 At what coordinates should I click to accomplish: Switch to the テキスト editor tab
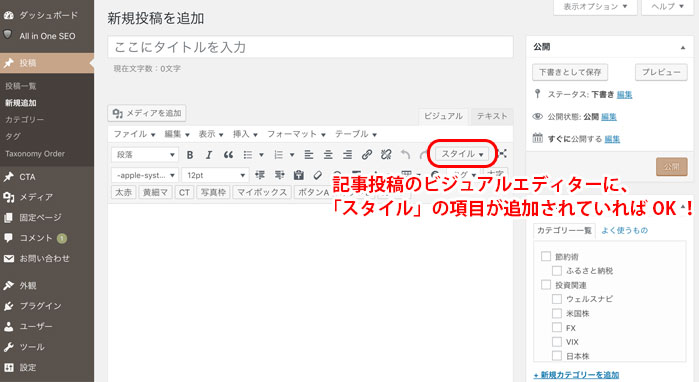tap(492, 116)
